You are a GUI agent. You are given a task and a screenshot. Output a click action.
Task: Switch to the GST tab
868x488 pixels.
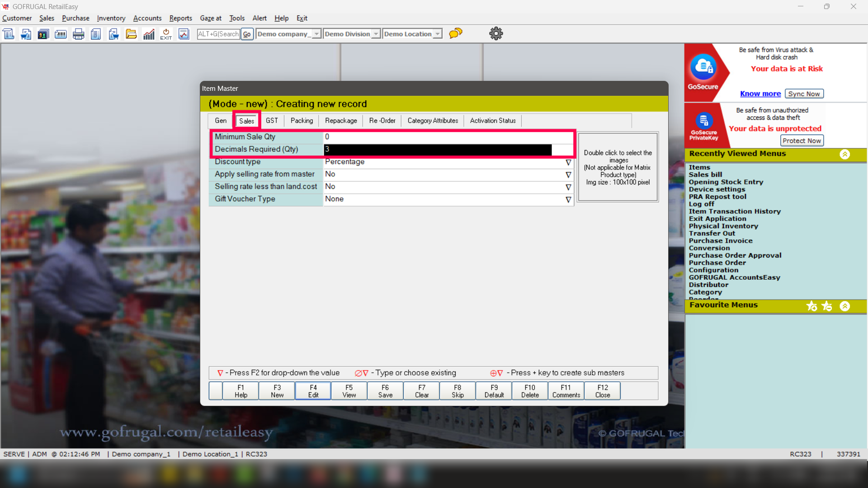[272, 121]
